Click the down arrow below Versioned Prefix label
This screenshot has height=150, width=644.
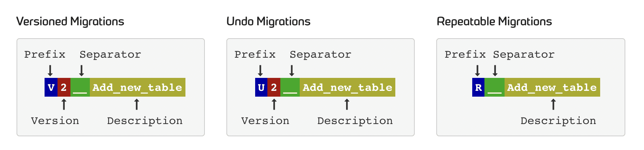tap(50, 70)
